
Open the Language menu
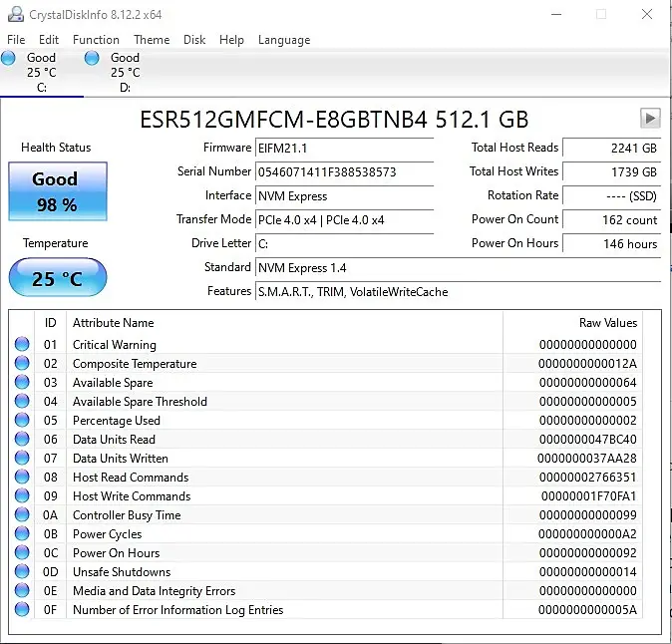coord(284,40)
